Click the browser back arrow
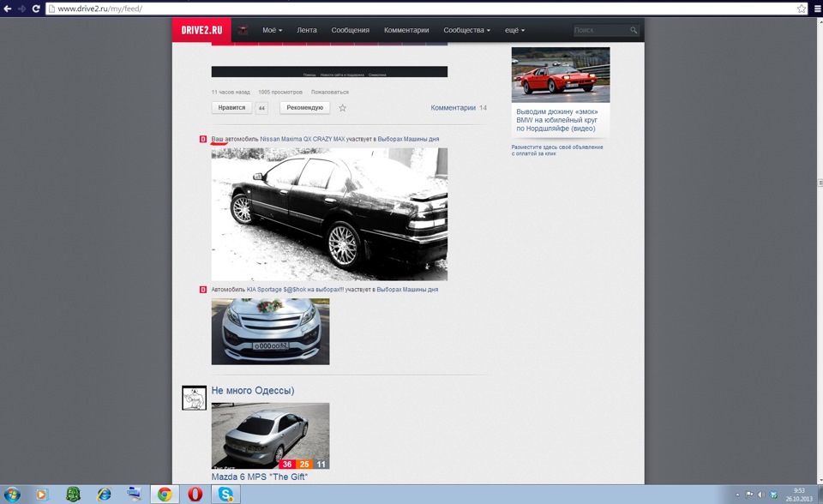Screen dimensions: 823x504 [x=8, y=9]
